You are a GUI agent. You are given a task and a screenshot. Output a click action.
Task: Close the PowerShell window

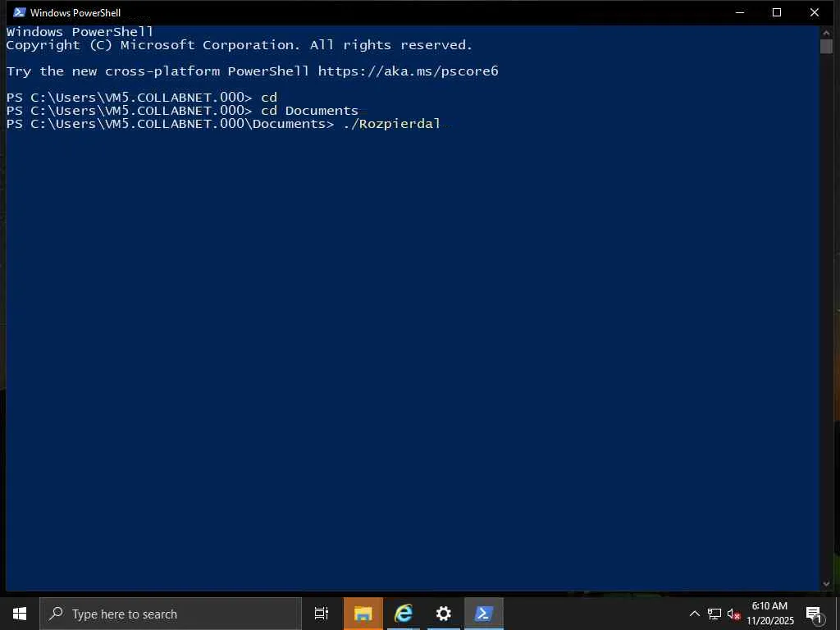(815, 12)
